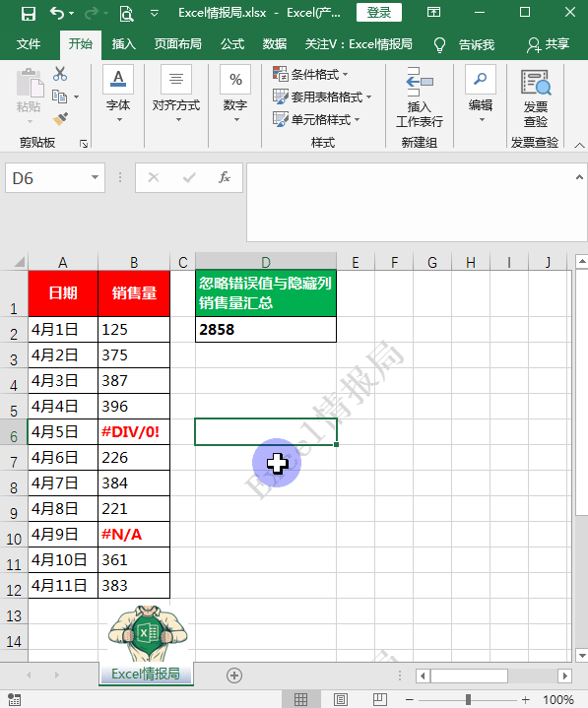The image size is (588, 708).
Task: Click the Cut scissors icon
Action: click(60, 74)
